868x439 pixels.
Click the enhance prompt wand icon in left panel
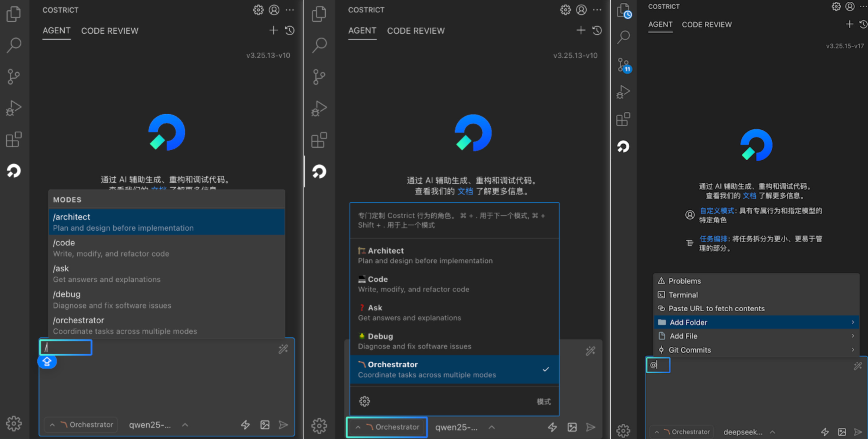tap(283, 349)
